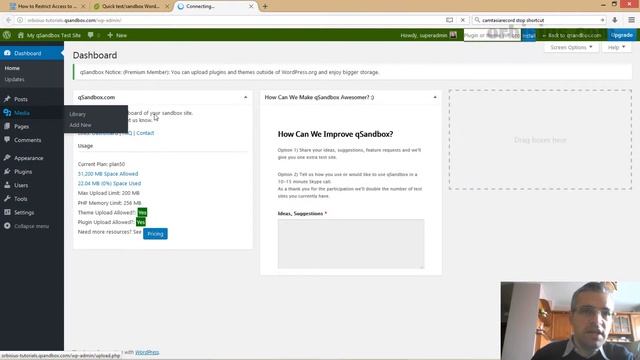Click the Plugins plug icon
The height and width of the screenshot is (360, 640).
pyautogui.click(x=7, y=171)
